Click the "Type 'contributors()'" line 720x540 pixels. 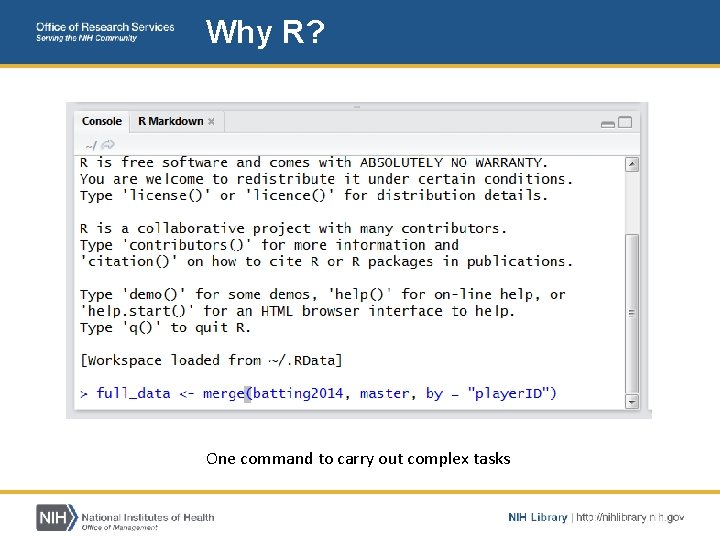click(x=269, y=245)
